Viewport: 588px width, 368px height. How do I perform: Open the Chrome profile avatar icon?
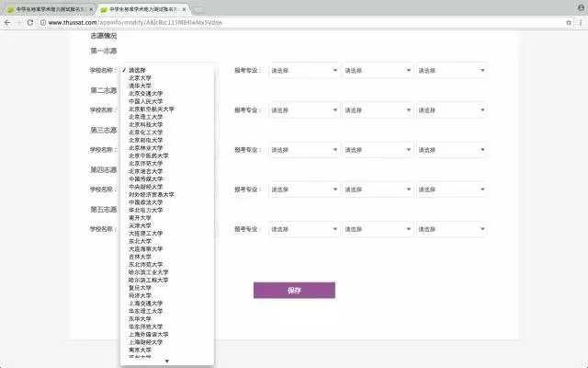[x=581, y=7]
